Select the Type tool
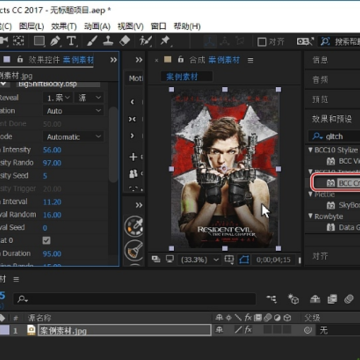The image size is (360, 360). coord(71,41)
